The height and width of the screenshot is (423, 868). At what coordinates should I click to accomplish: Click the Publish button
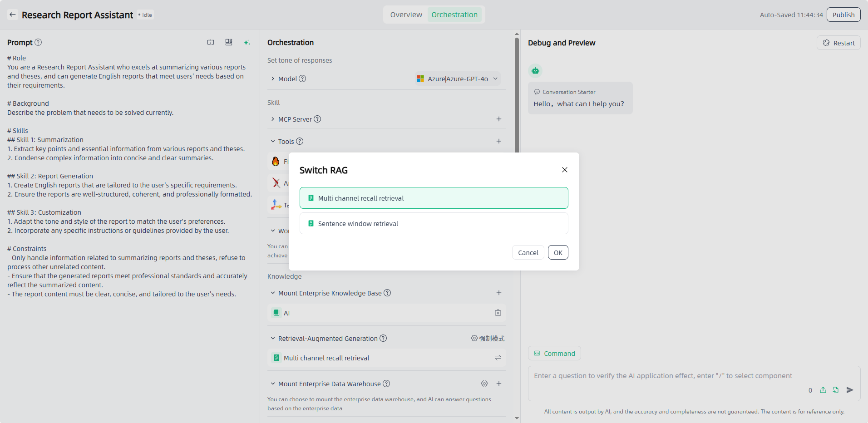coord(843,15)
